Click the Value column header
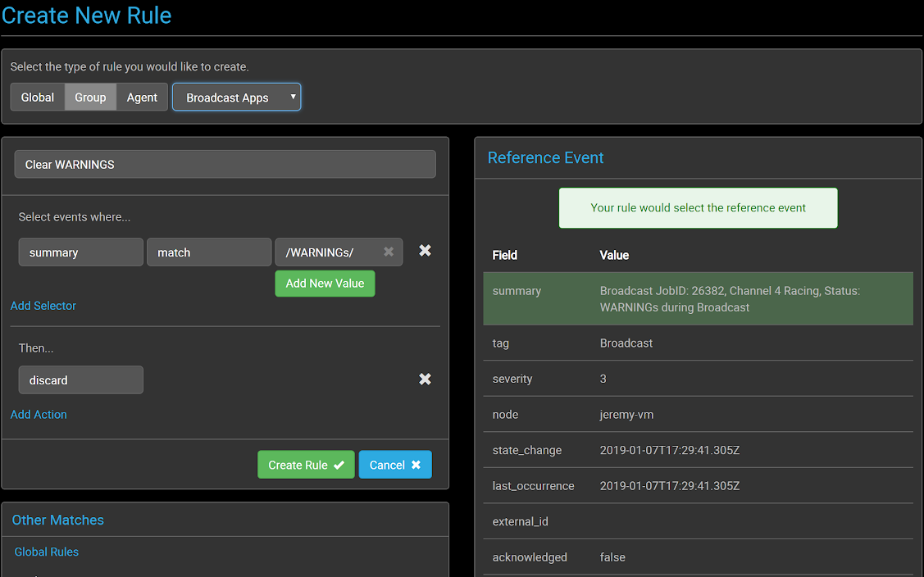 point(614,255)
